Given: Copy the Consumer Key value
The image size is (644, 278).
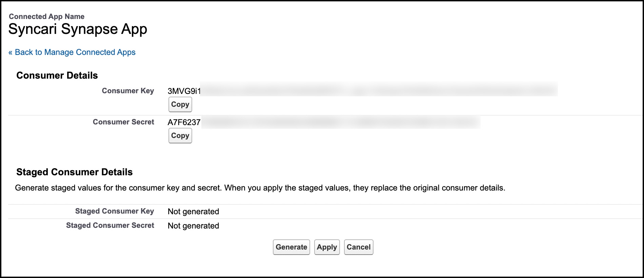Looking at the screenshot, I should (180, 104).
